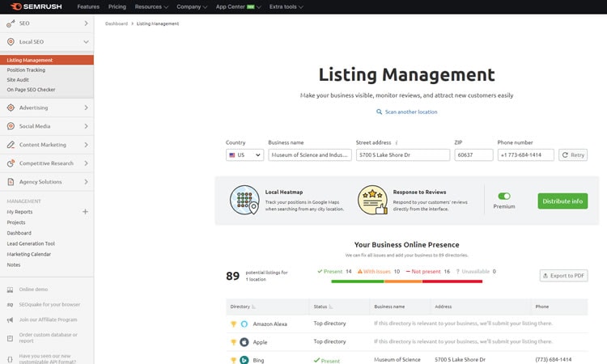Open My Reports link

click(19, 212)
